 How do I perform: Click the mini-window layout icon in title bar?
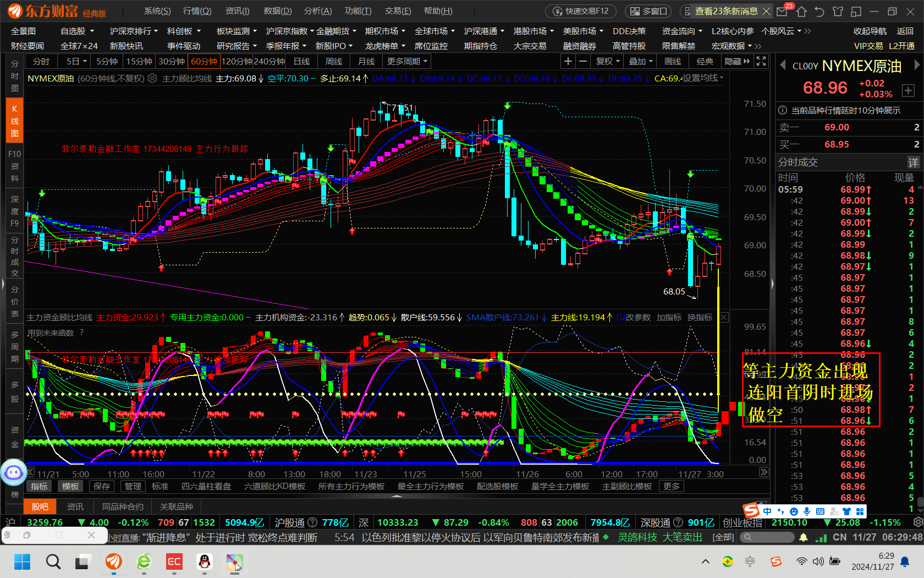pos(856,11)
